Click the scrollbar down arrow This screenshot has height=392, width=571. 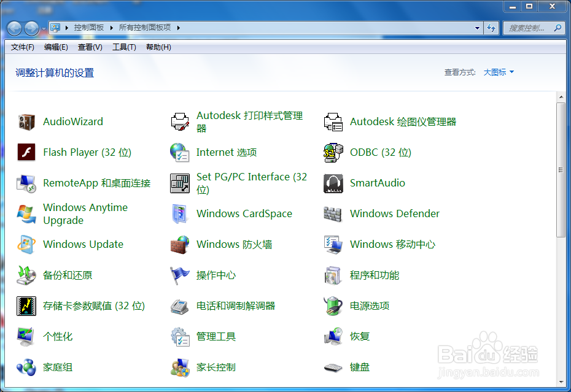pos(561,382)
